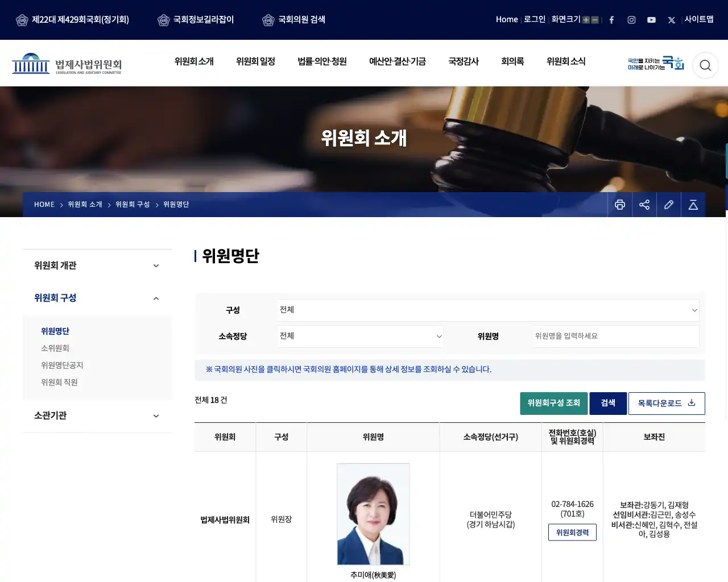Open the X (Twitter) icon
The image size is (728, 582).
[672, 20]
